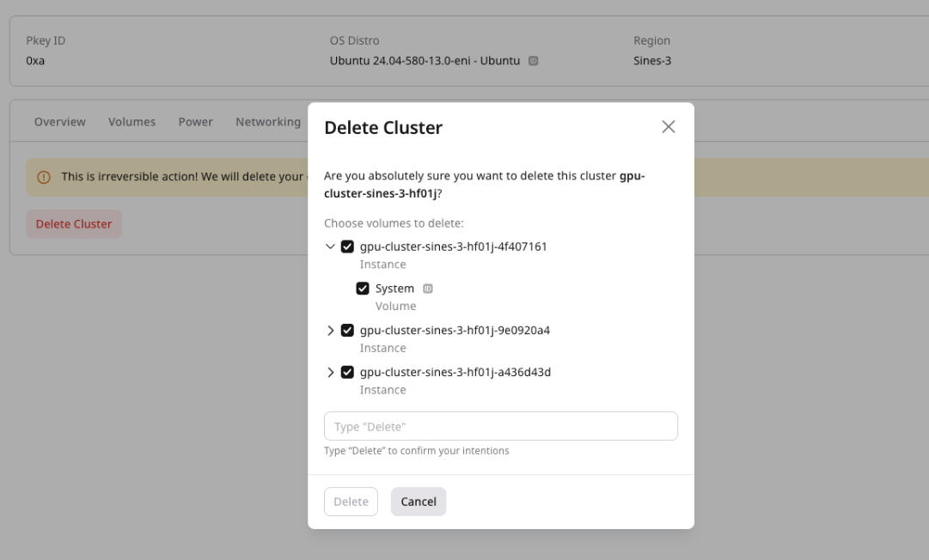
Task: Expand instance a436d43d volume list
Action: [x=330, y=372]
